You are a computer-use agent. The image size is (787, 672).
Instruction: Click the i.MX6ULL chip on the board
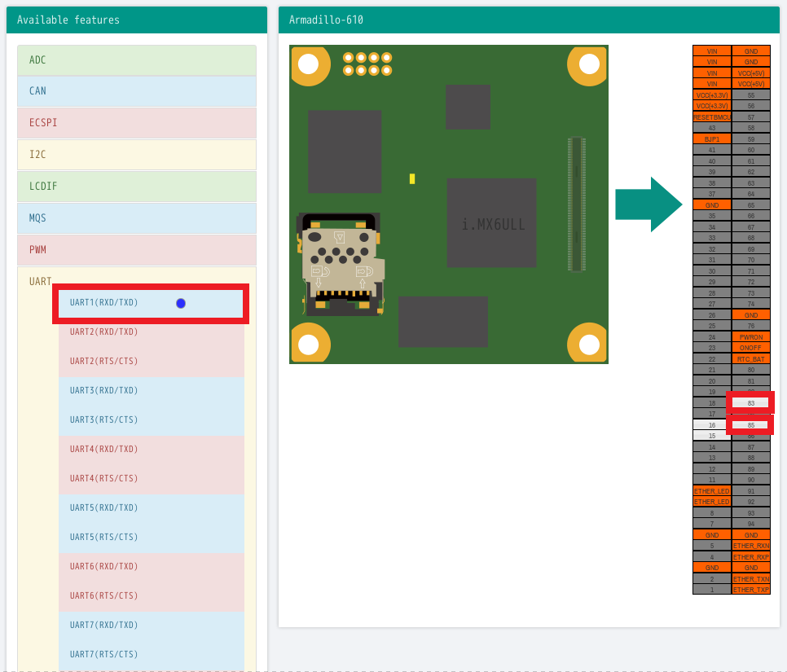coord(491,222)
